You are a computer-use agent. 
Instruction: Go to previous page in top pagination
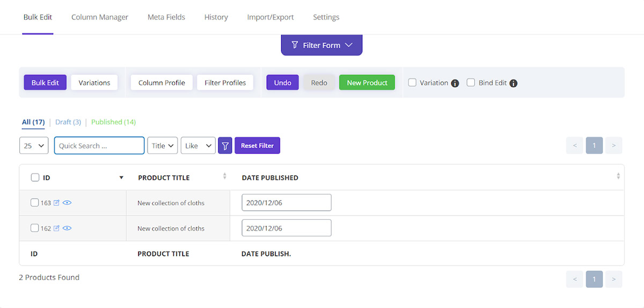574,146
